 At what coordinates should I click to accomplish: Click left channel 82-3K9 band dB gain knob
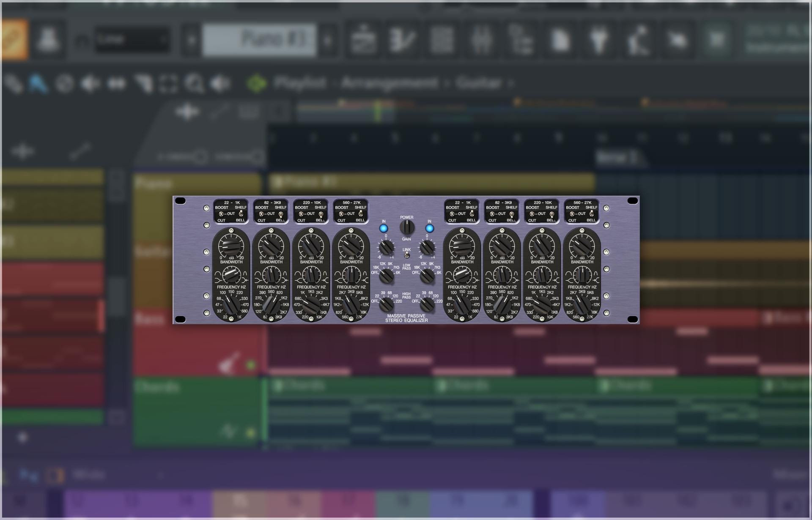(271, 246)
